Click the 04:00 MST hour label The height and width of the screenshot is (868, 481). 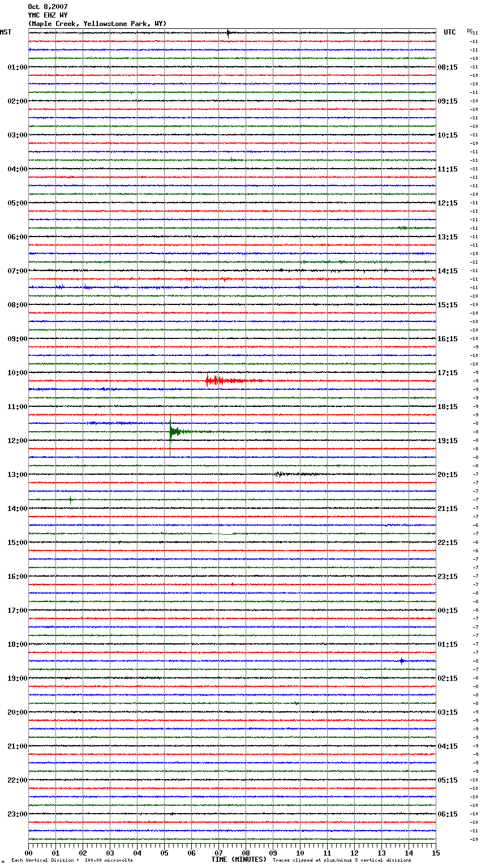click(x=18, y=169)
